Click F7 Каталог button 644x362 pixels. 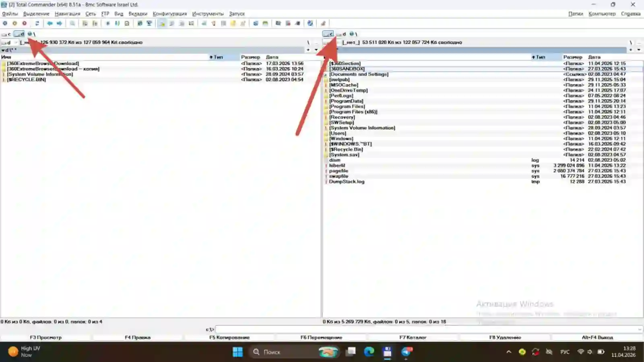coord(413,337)
